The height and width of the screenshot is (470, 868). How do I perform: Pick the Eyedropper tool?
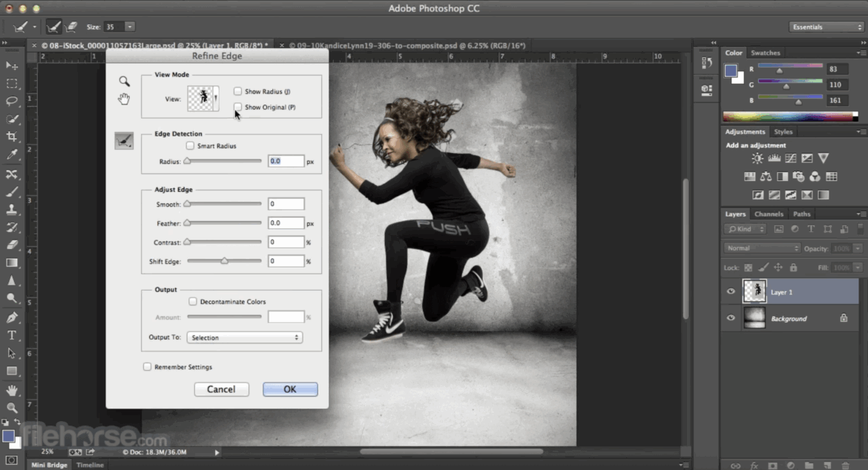[12, 155]
